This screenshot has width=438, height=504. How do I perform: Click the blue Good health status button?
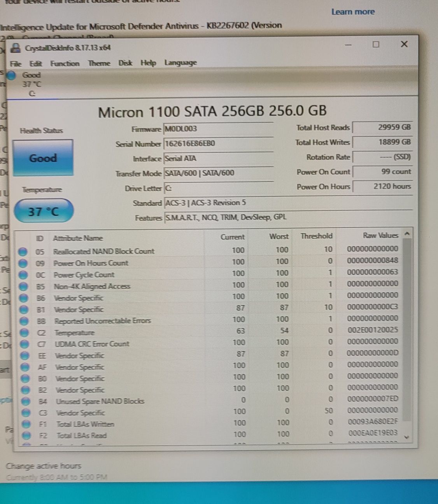pos(43,158)
